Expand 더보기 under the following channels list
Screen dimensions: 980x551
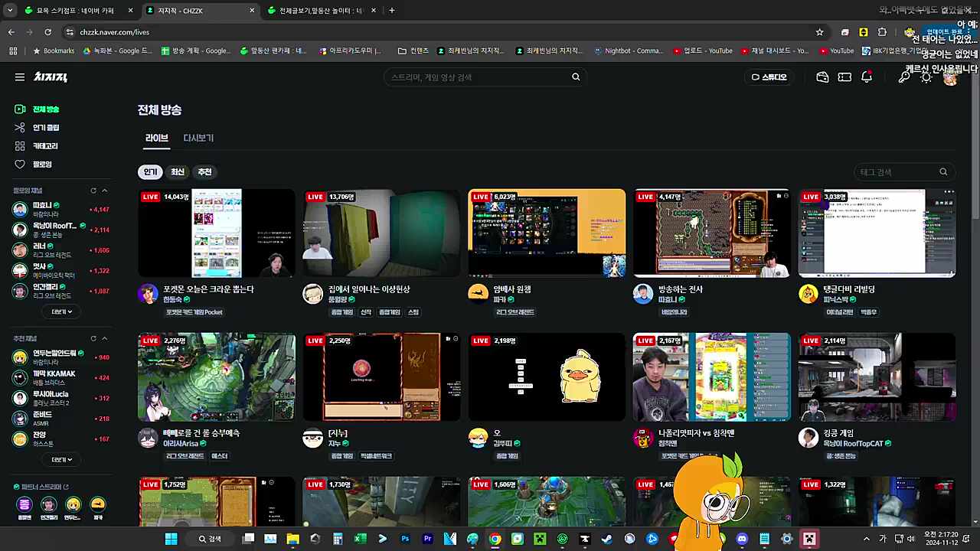tap(61, 311)
